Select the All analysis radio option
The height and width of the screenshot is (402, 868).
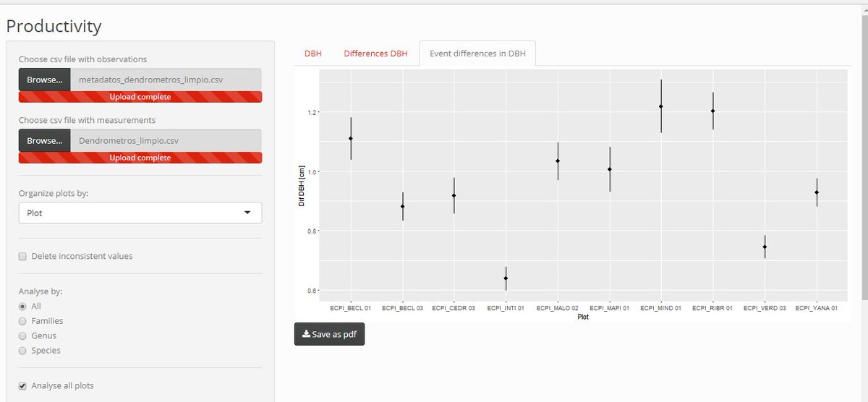[23, 306]
